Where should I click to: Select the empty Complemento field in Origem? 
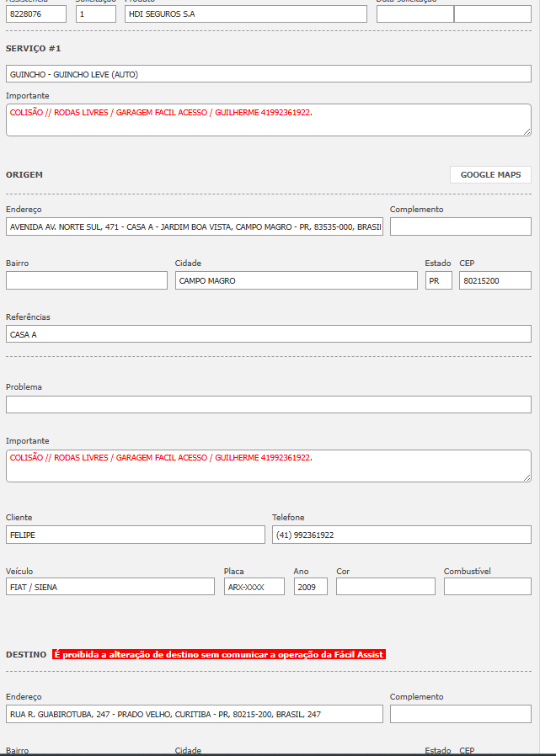[x=460, y=226]
